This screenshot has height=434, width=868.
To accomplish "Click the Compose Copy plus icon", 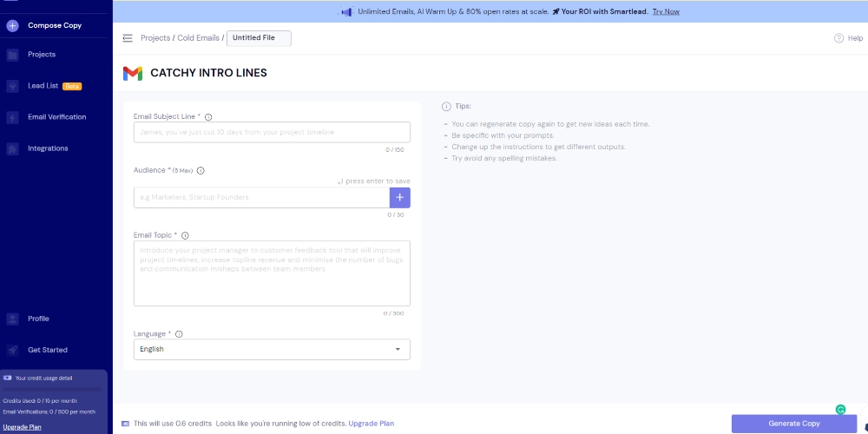I will (12, 25).
